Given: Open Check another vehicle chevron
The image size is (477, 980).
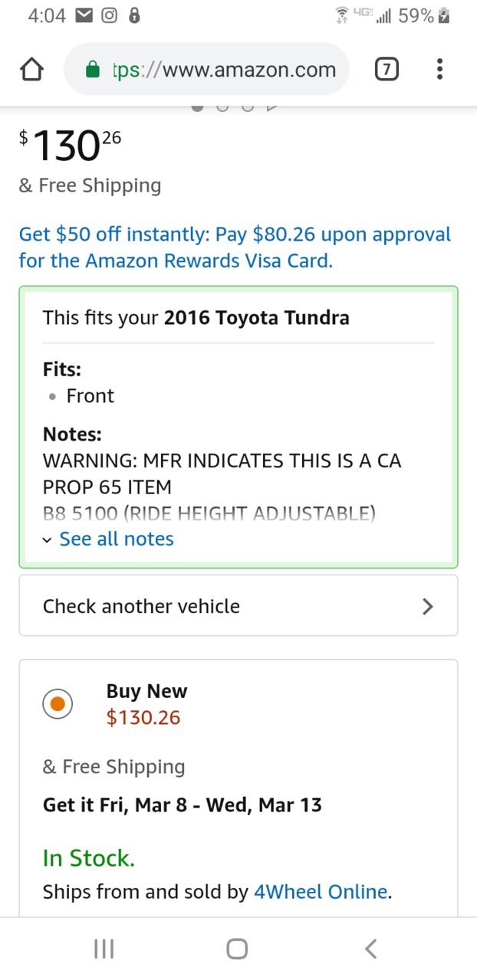Looking at the screenshot, I should pyautogui.click(x=428, y=606).
